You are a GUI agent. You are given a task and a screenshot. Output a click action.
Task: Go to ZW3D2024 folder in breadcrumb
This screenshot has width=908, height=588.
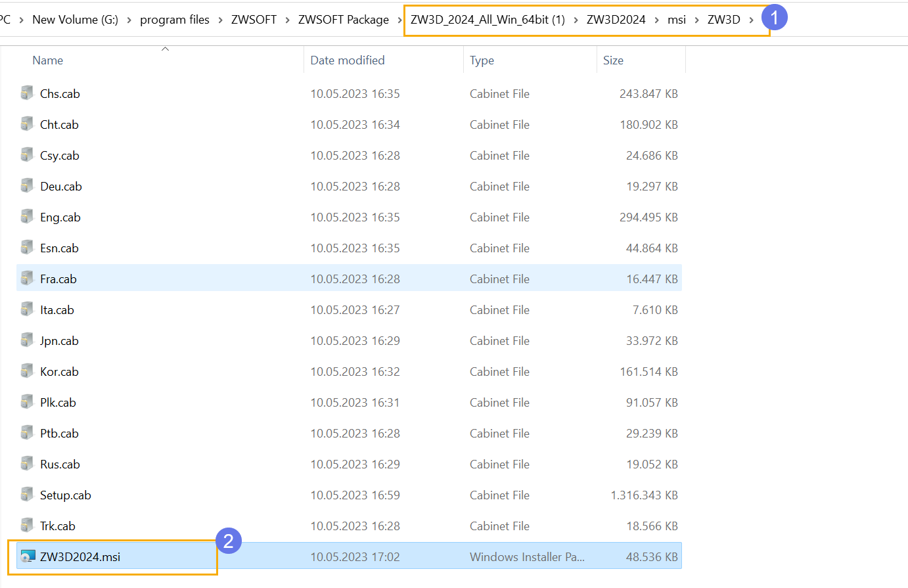pos(616,20)
